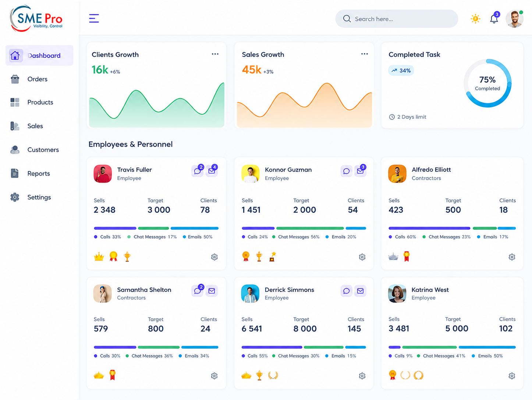The image size is (532, 400).
Task: Open Travis Fuller's email icon
Action: [212, 171]
